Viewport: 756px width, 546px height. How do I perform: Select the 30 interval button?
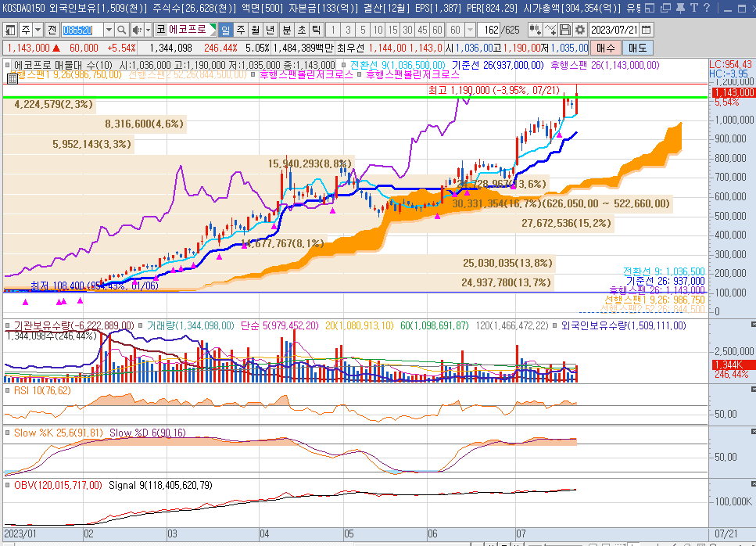tap(407, 30)
